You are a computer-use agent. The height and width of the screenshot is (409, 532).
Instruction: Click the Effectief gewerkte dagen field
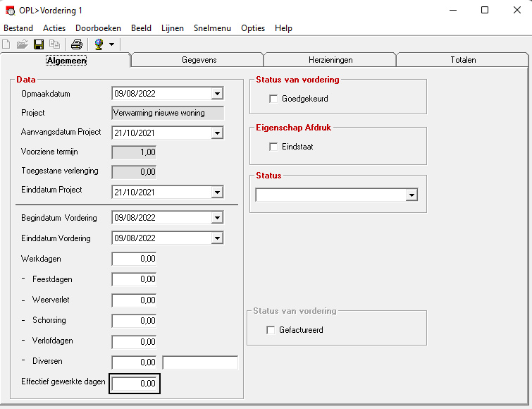click(x=134, y=384)
